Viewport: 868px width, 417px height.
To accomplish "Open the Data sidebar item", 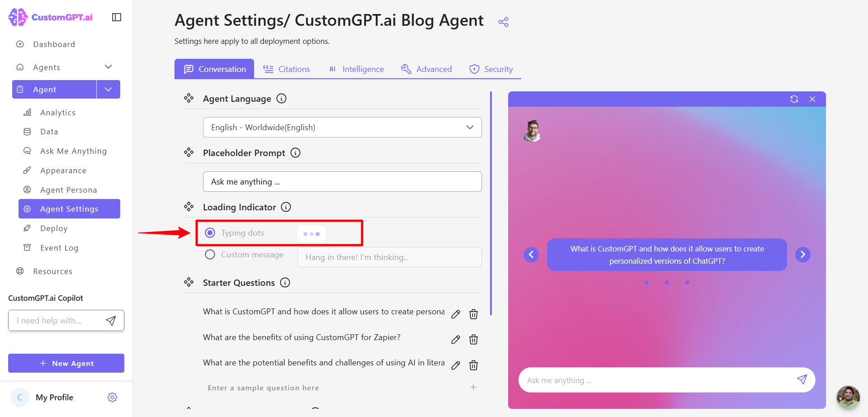I will click(49, 132).
